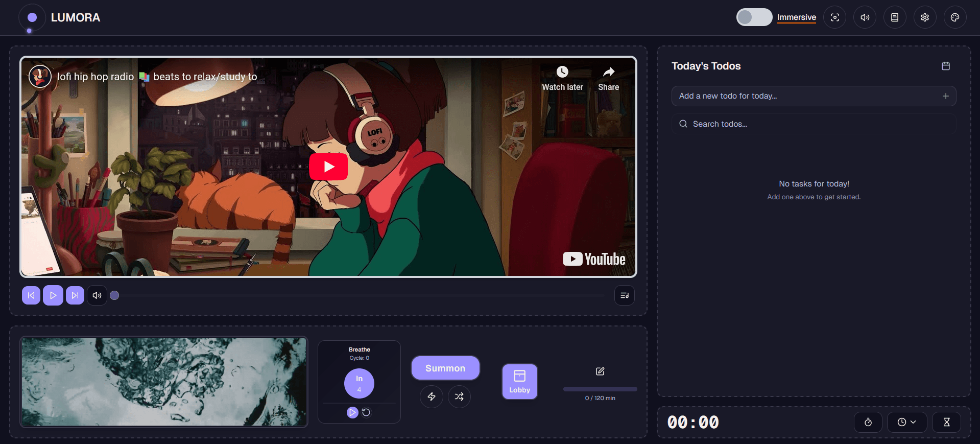Click the Summon button
Image resolution: width=980 pixels, height=444 pixels.
point(445,368)
